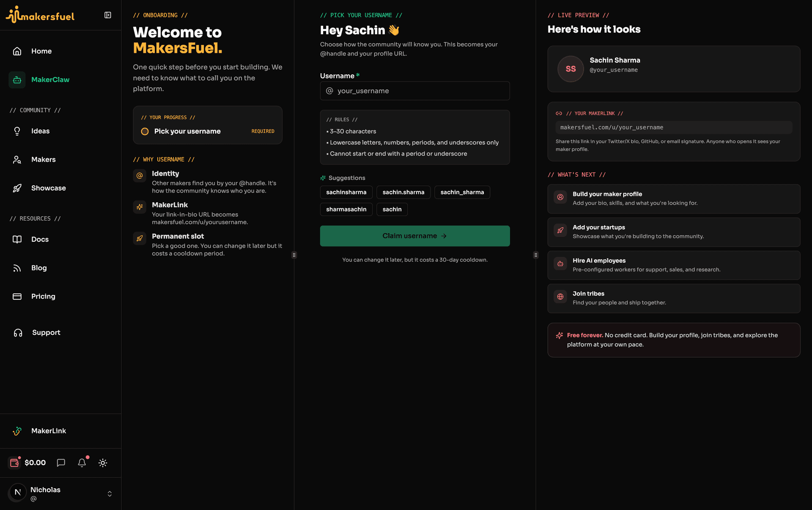Click the left panel resize handle
Viewport: 812px width, 510px height.
294,255
